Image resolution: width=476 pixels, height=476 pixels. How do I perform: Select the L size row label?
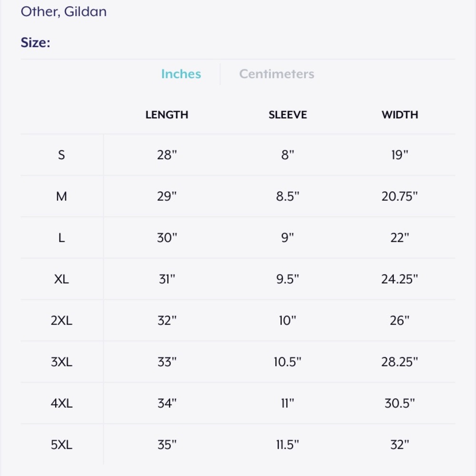pos(61,238)
